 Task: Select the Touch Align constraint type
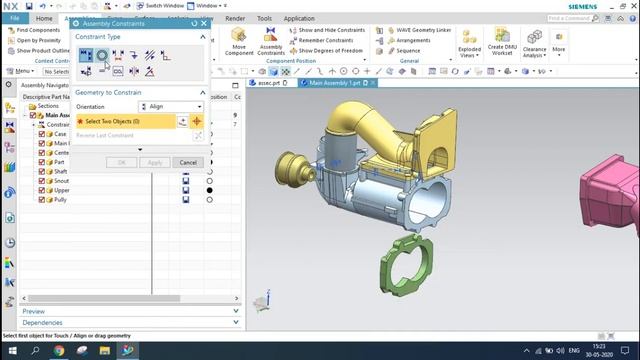pos(86,55)
